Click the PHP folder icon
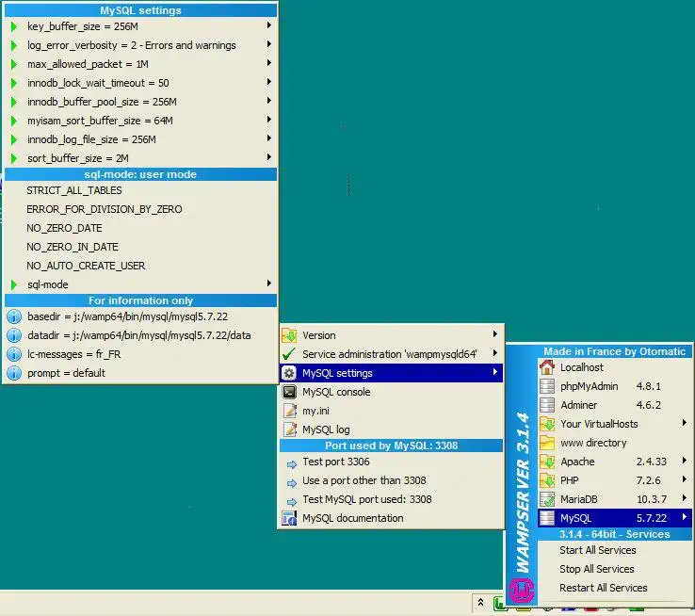This screenshot has width=695, height=616. (547, 480)
